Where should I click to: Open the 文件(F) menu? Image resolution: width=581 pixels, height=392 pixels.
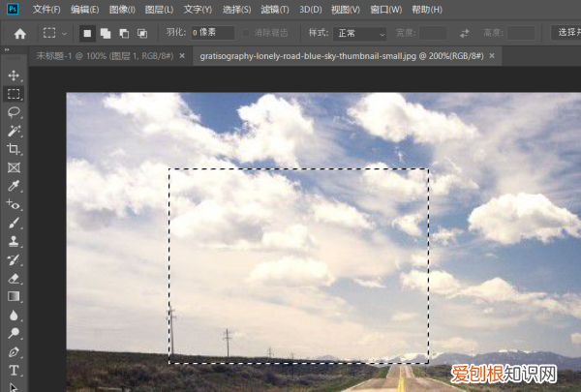(x=46, y=9)
